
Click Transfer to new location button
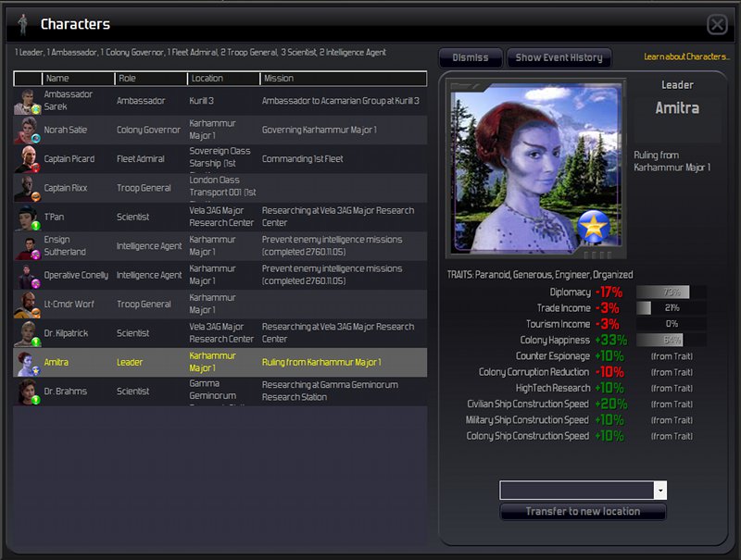tap(583, 511)
